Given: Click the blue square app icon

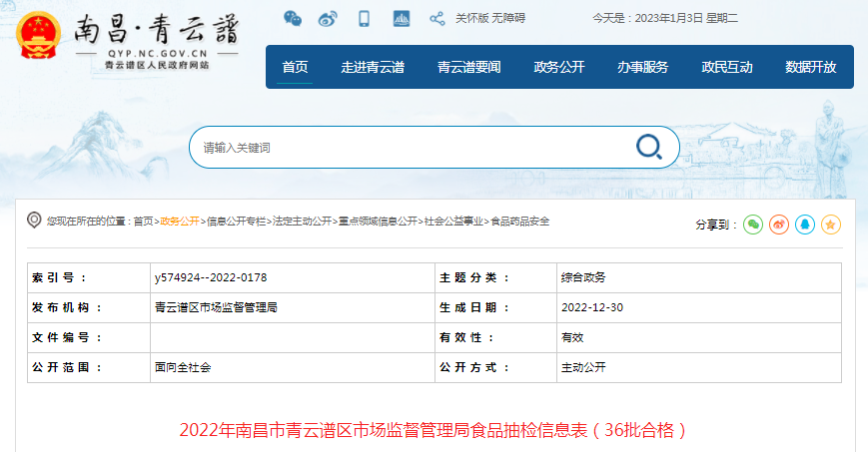Looking at the screenshot, I should (x=401, y=18).
